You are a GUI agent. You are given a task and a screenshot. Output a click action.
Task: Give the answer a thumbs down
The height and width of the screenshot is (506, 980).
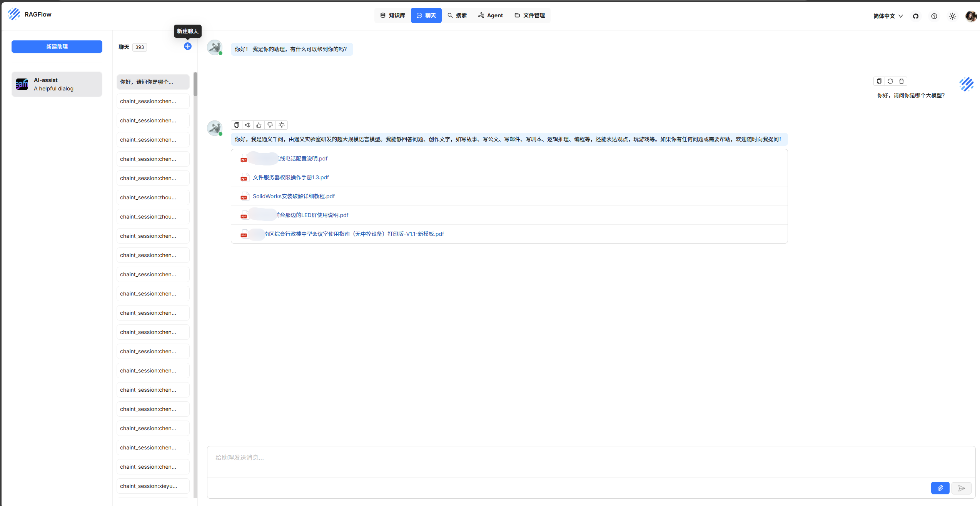[270, 125]
